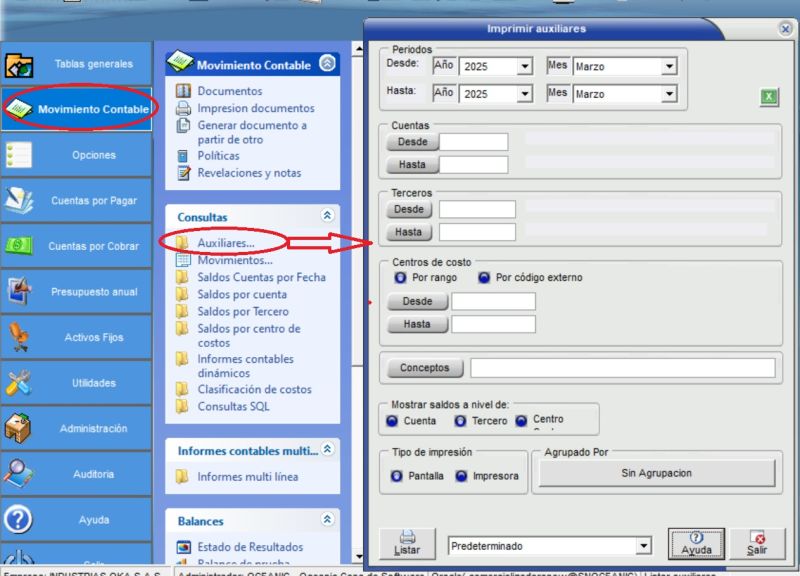Choose Tercero balance level radio
This screenshot has height=576, width=800.
[461, 421]
